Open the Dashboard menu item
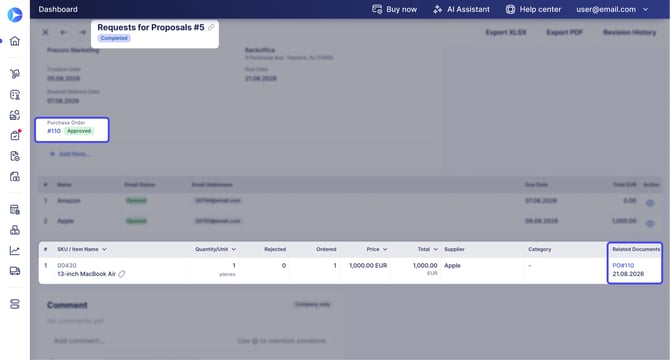Screen dimensions: 670x360 point(58,9)
